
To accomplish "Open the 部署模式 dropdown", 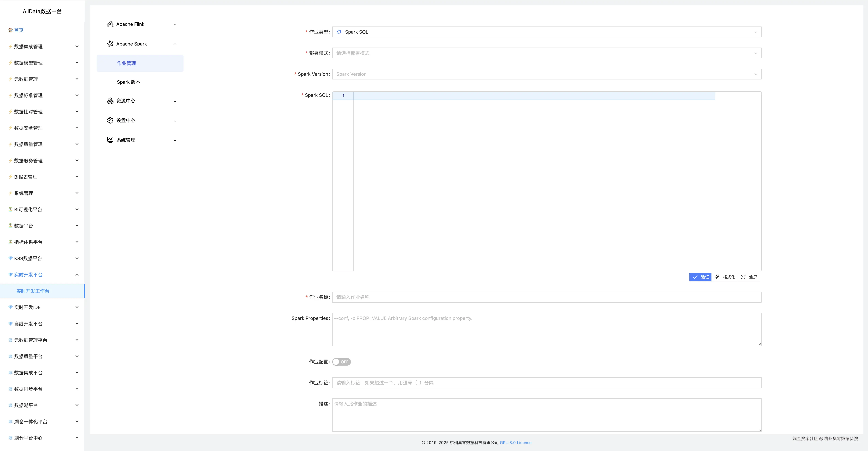I will click(x=546, y=53).
